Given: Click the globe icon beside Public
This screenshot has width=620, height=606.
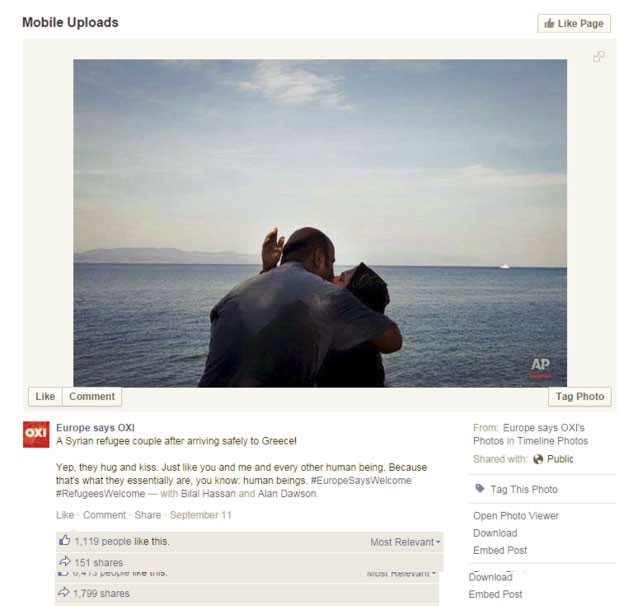Looking at the screenshot, I should pyautogui.click(x=538, y=459).
